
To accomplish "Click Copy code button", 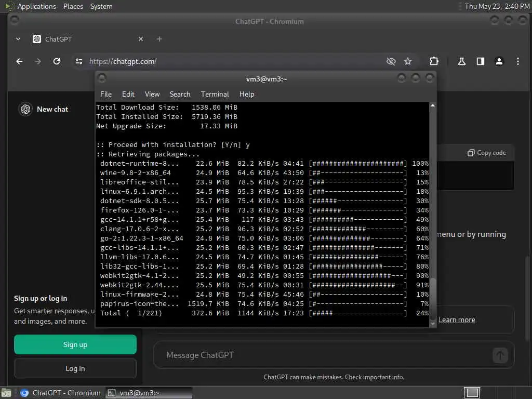I will coord(487,153).
